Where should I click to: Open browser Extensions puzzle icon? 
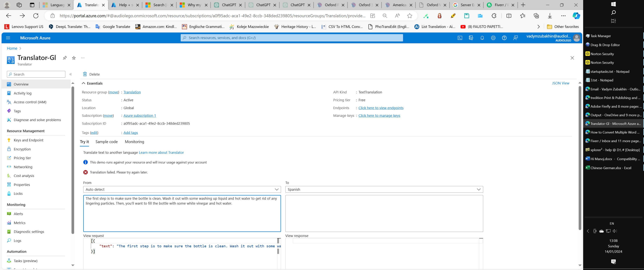(x=494, y=16)
